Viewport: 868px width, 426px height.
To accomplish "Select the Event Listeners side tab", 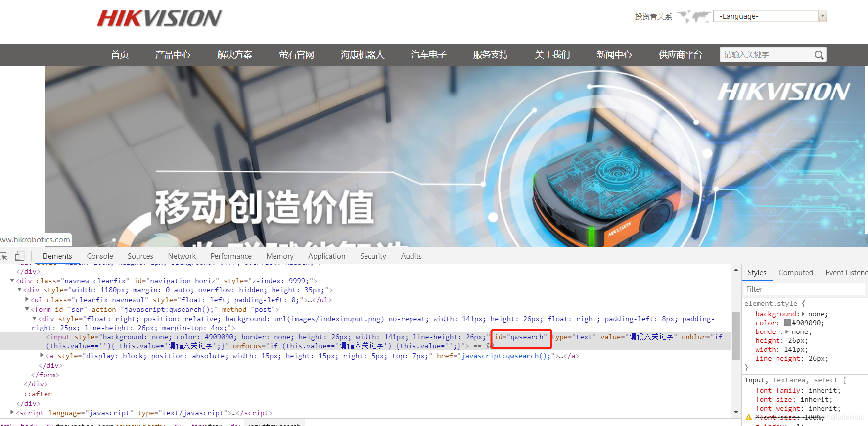I will [846, 273].
